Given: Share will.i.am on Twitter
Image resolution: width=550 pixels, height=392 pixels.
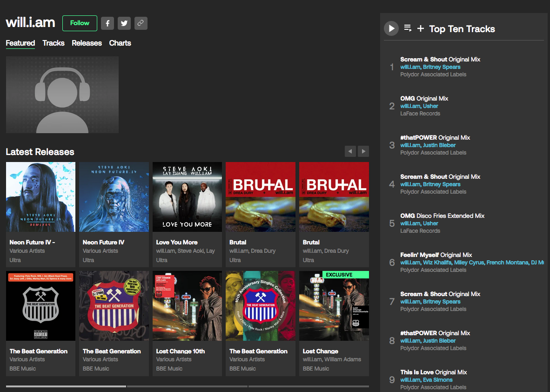Looking at the screenshot, I should pyautogui.click(x=124, y=23).
